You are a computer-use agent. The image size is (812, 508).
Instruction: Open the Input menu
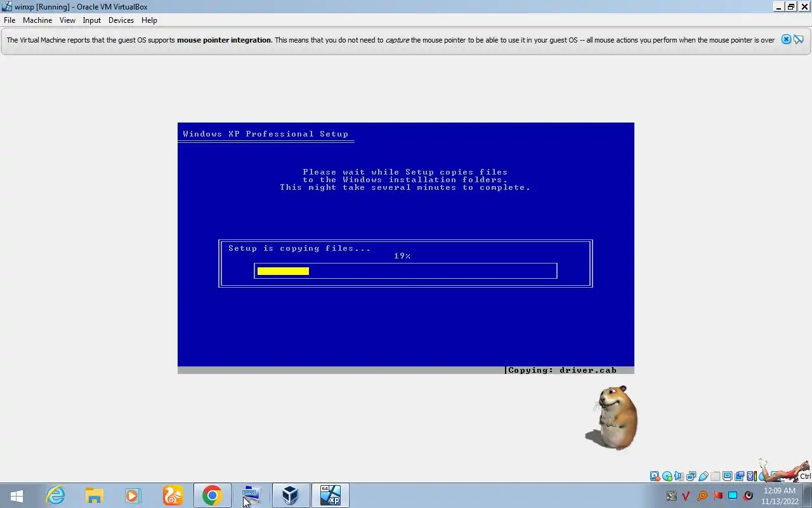tap(92, 20)
